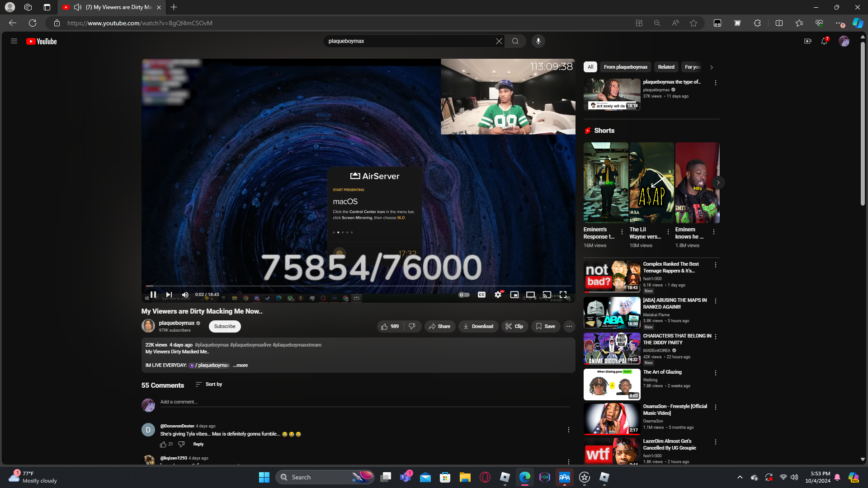Reply to DonavonDexter's comment
The width and height of the screenshot is (868, 488).
pos(198,445)
